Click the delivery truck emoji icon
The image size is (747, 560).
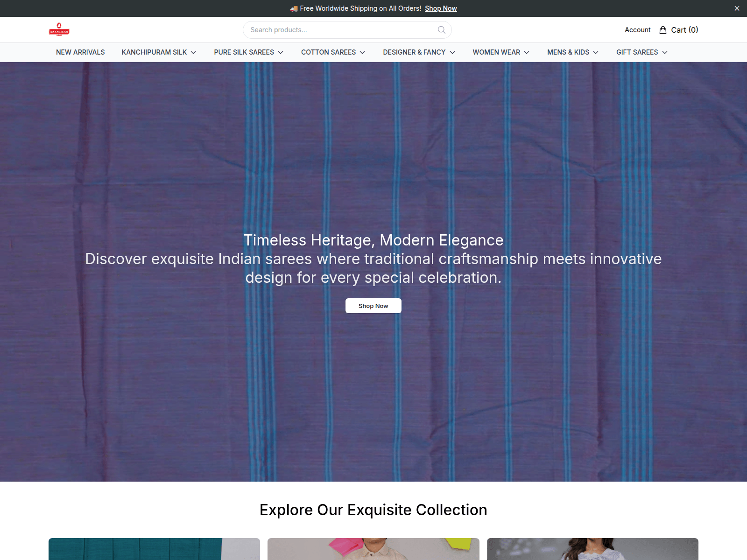[294, 8]
